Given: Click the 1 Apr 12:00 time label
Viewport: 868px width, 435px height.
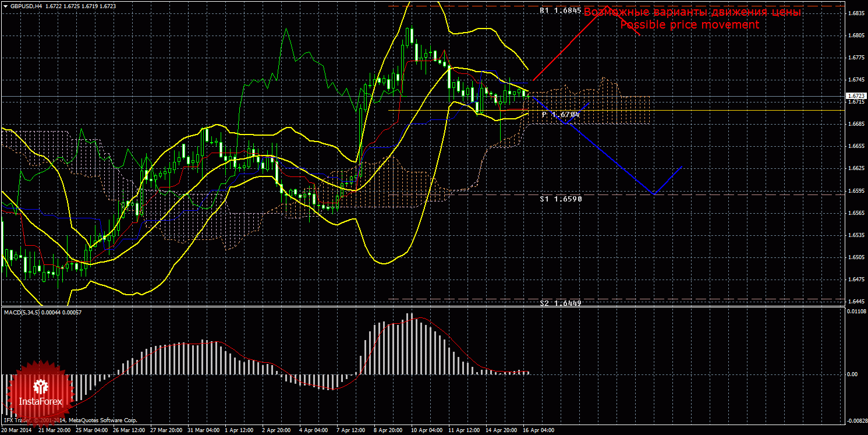Looking at the screenshot, I should [x=240, y=430].
